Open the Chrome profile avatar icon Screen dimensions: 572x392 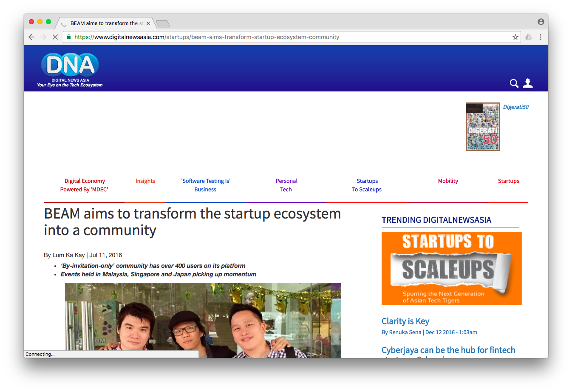(541, 22)
